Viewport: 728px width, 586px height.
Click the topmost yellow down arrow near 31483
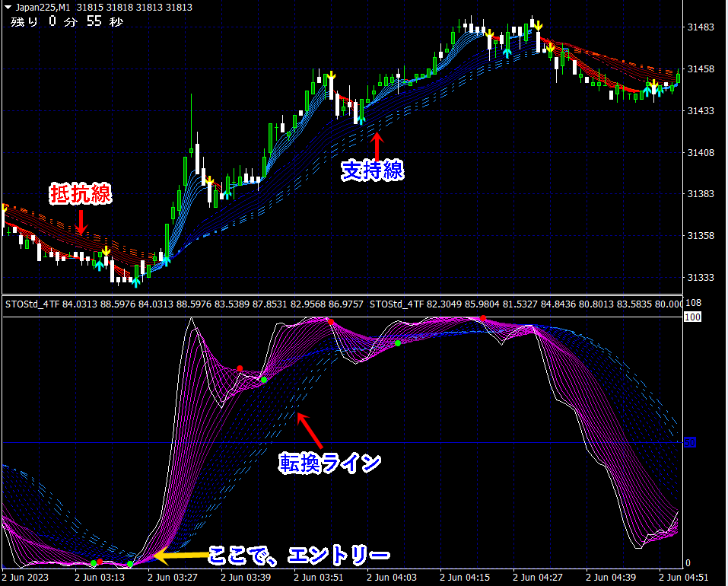537,25
